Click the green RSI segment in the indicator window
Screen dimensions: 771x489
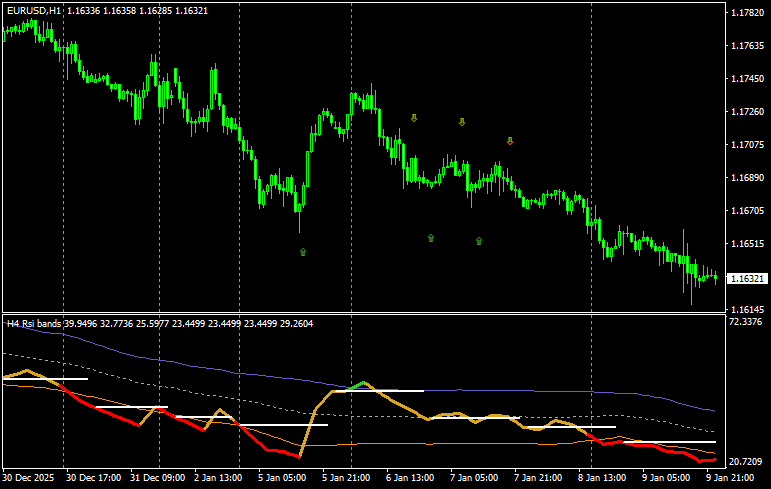tap(360, 385)
